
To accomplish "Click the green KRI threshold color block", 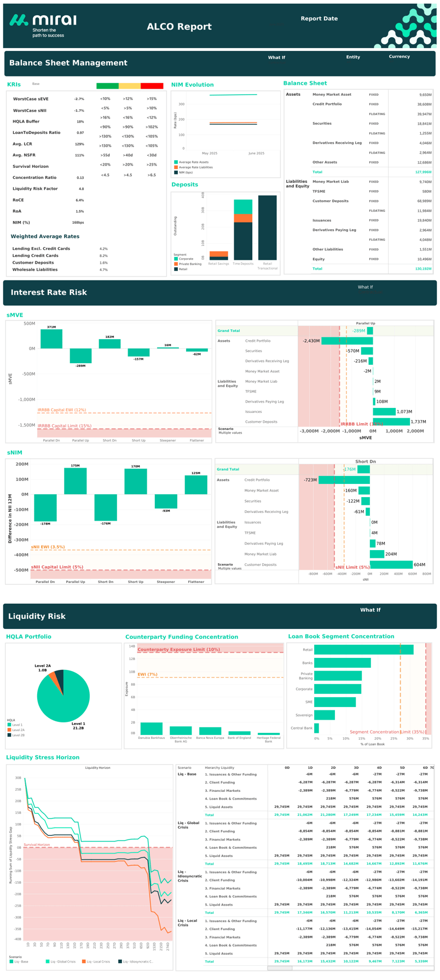I will click(x=107, y=86).
